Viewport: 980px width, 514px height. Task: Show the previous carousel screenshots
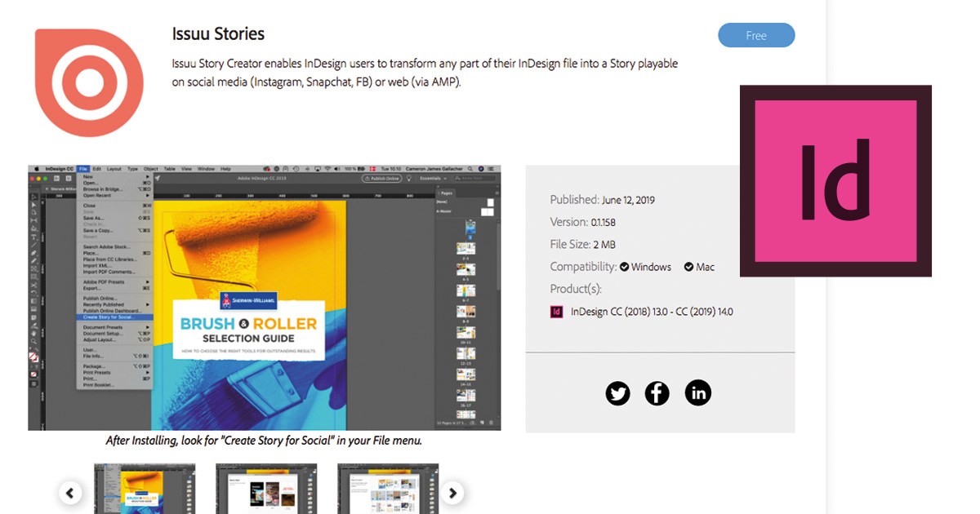70,493
